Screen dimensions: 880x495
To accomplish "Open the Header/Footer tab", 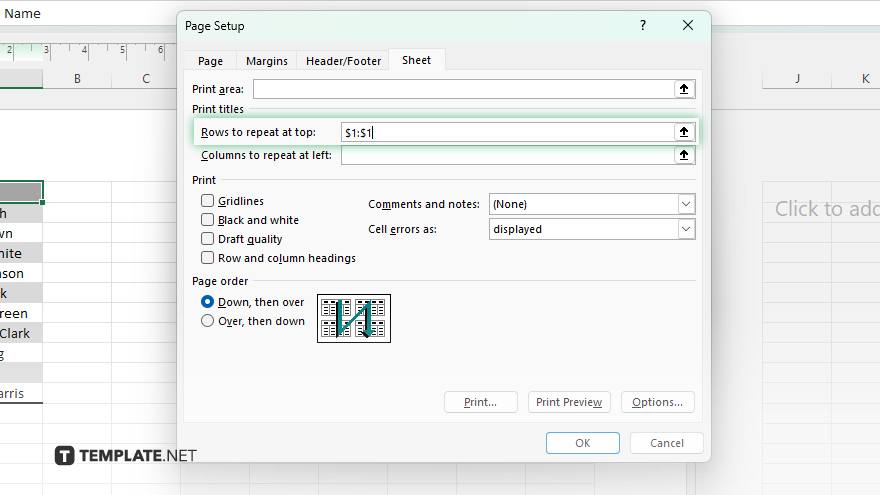I will click(343, 61).
